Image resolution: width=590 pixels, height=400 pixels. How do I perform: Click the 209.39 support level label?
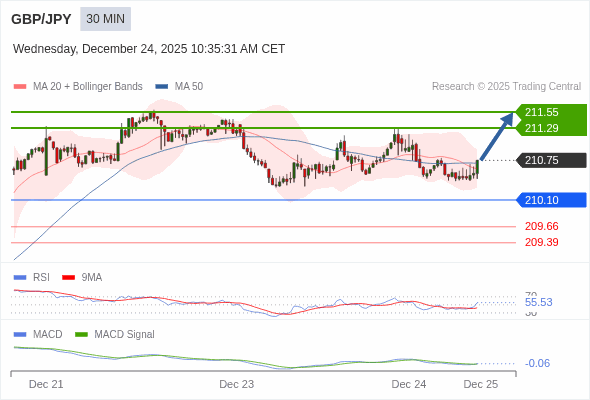pyautogui.click(x=542, y=242)
